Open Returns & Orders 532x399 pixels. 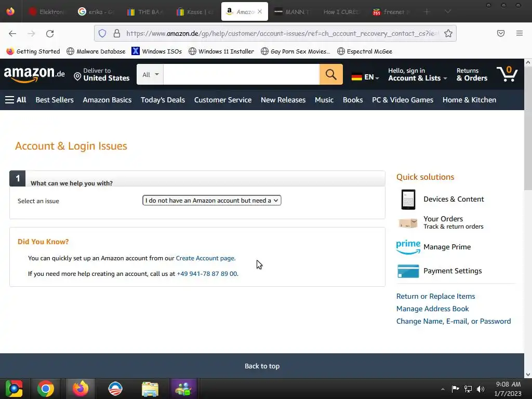[472, 74]
